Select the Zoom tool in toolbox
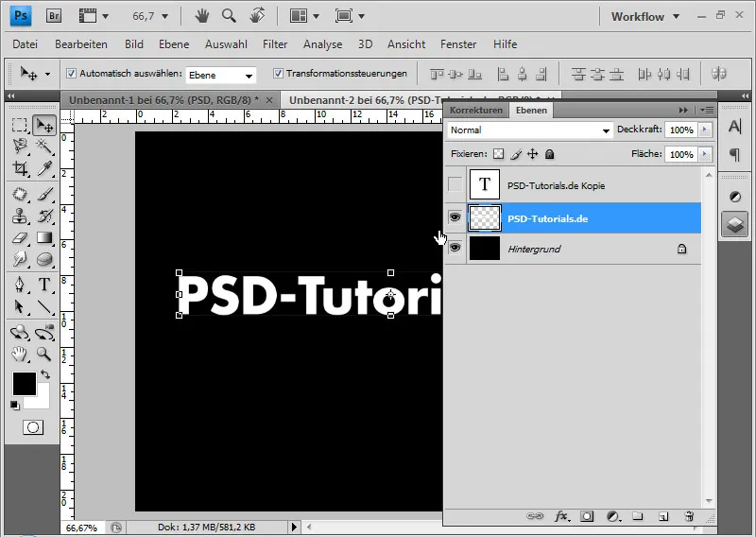The width and height of the screenshot is (756, 537). [44, 355]
